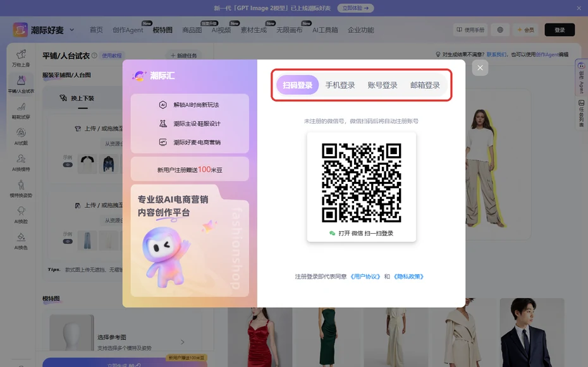Image resolution: width=588 pixels, height=367 pixels.
Task: Select AI换色 sidebar tool
Action: pyautogui.click(x=21, y=241)
